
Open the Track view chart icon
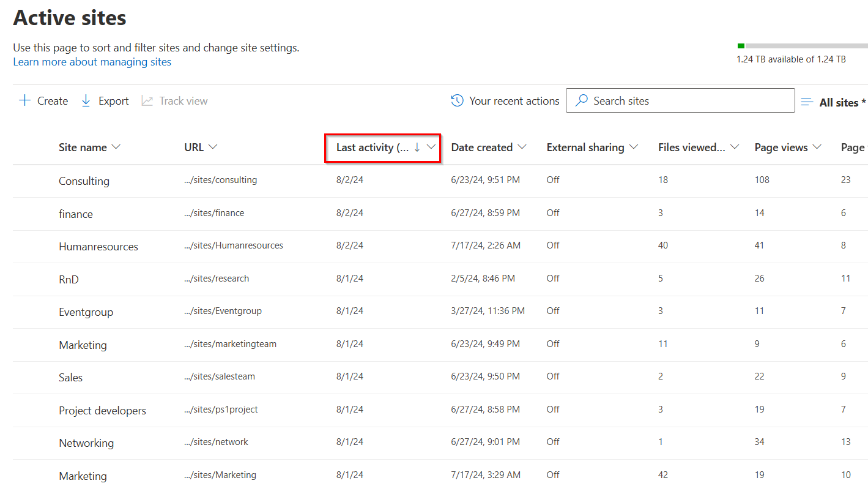pos(147,100)
